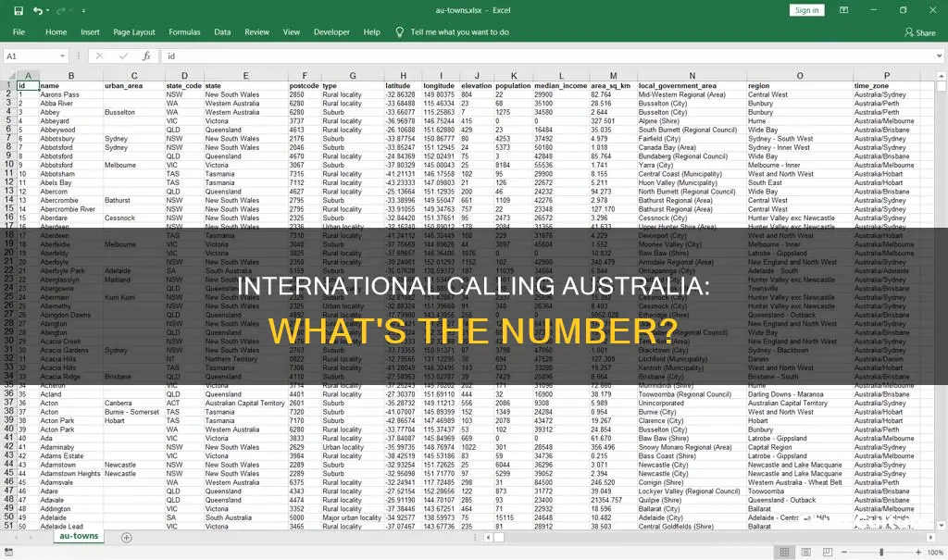948x560 pixels.
Task: Click the Save icon in quick access toolbar
Action: click(19, 11)
